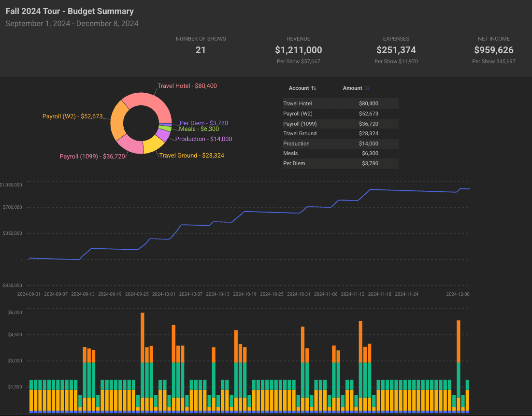Click the orange Payroll (W2) donut slice
Image resolution: width=532 pixels, height=416 pixels.
click(x=117, y=120)
